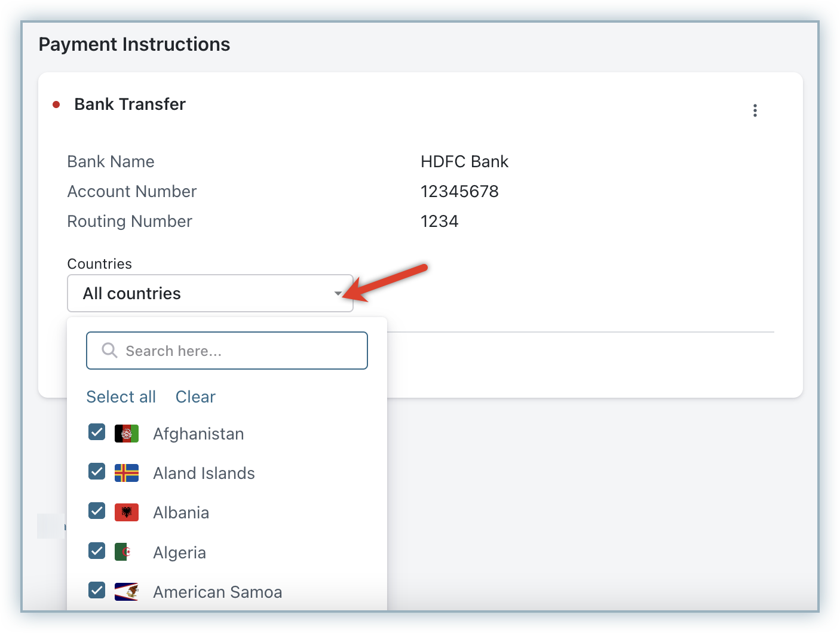Image resolution: width=840 pixels, height=633 pixels.
Task: Toggle the American Samoa checkbox
Action: tap(97, 590)
